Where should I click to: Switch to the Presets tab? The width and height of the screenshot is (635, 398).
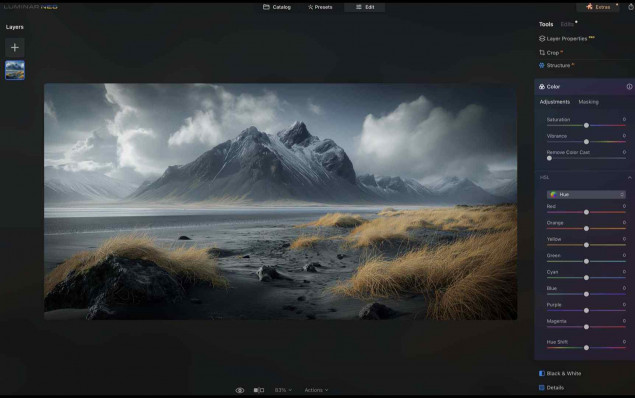point(320,7)
